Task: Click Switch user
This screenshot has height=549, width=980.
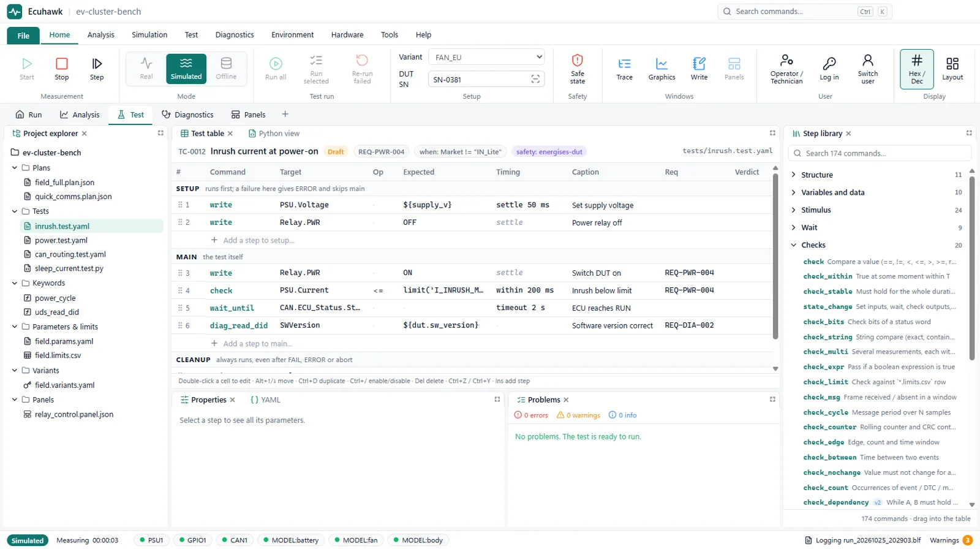Action: [x=868, y=69]
